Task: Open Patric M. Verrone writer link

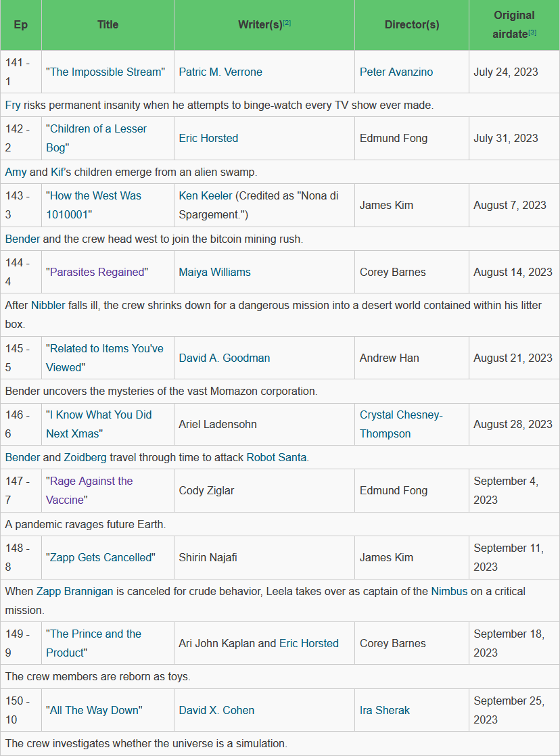Action: (220, 72)
